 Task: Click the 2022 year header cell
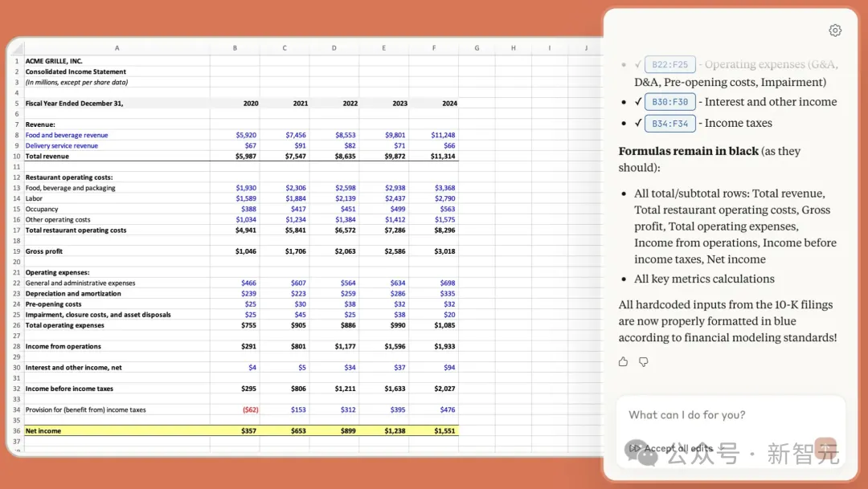click(350, 104)
